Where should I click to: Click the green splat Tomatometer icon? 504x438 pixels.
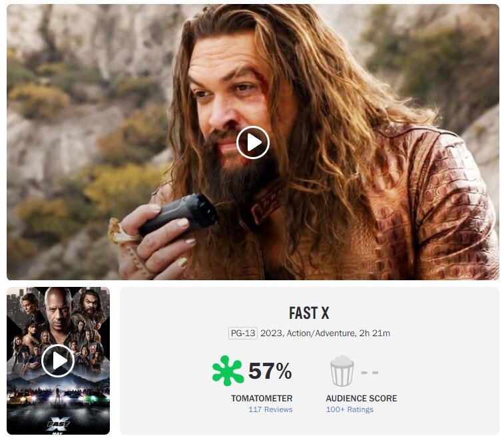pos(228,371)
